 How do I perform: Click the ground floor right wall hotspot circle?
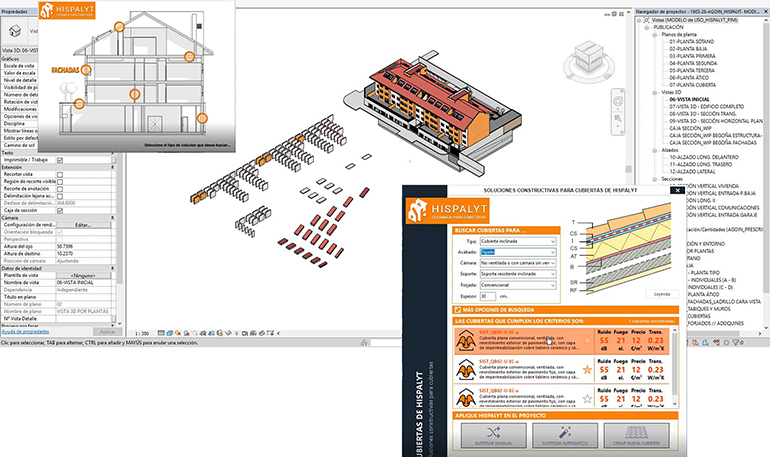click(x=202, y=118)
